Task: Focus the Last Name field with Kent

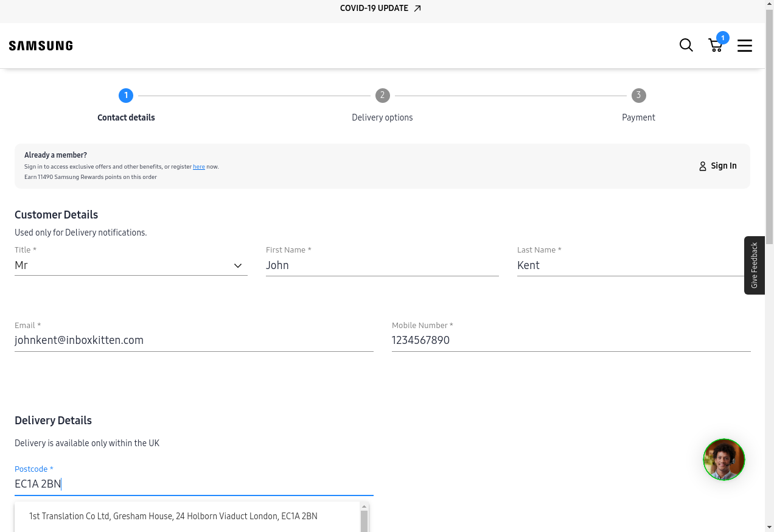Action: tap(630, 265)
